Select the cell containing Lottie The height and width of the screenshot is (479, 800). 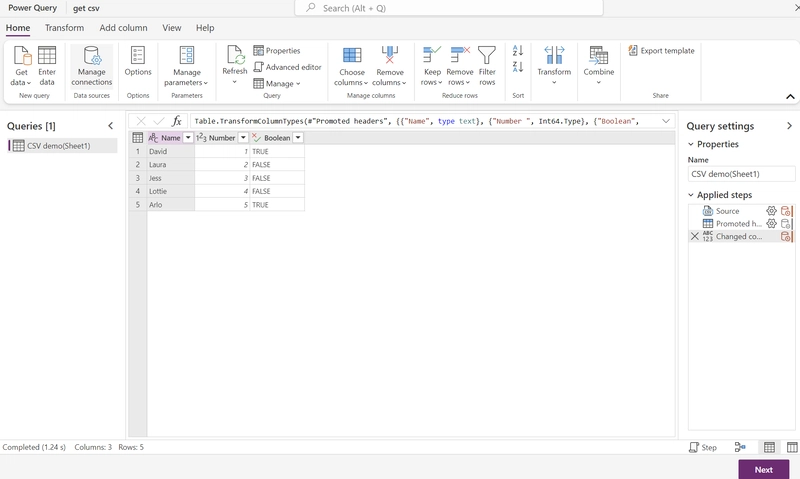[171, 191]
